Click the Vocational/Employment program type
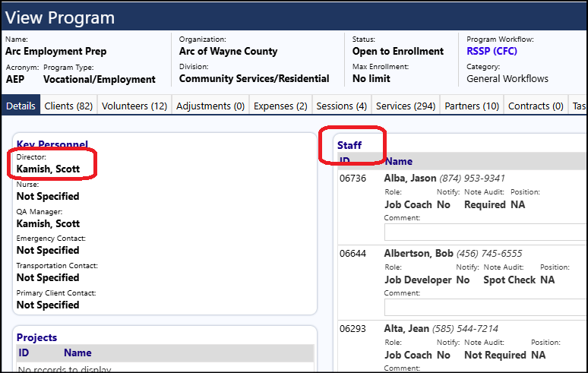This screenshot has height=373, width=588. click(x=100, y=79)
